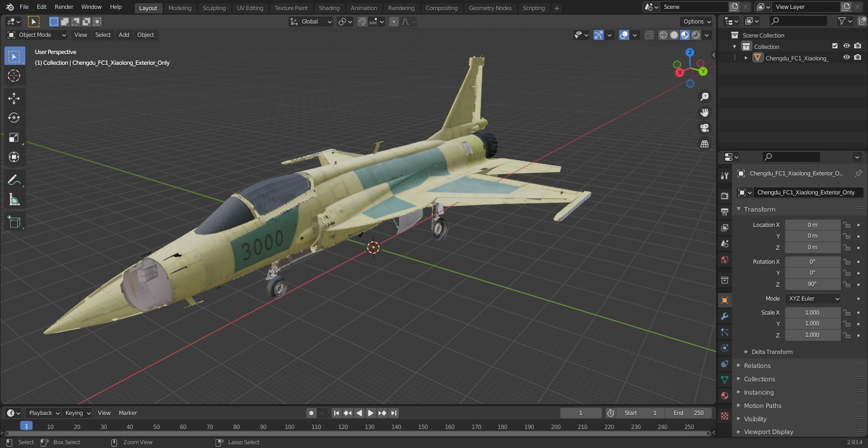Click the current frame number field
This screenshot has height=448, width=868.
tap(580, 413)
